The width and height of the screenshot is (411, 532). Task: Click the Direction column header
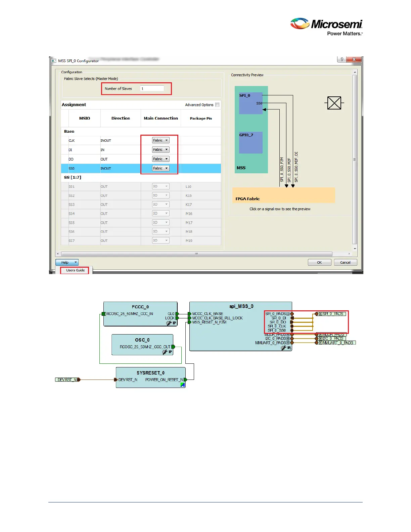tap(121, 118)
